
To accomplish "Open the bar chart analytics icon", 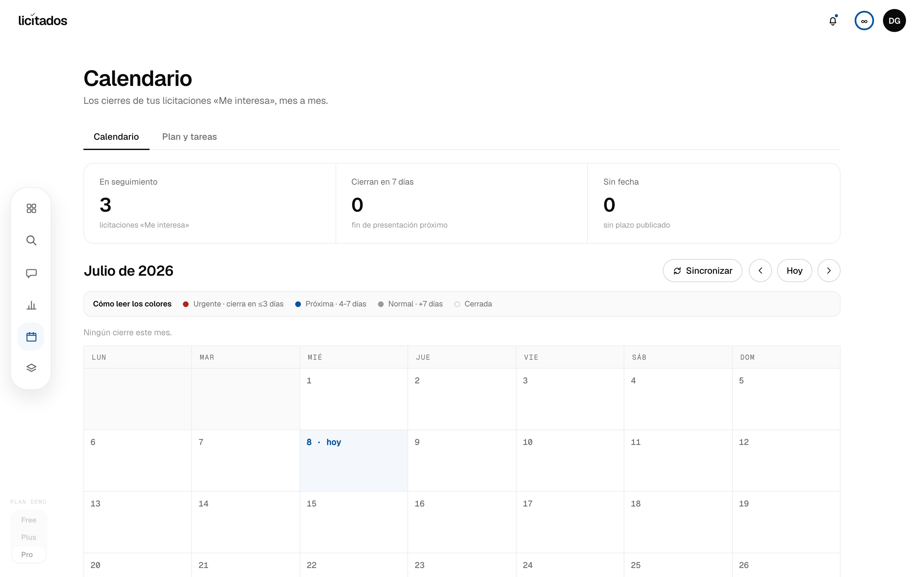I will pos(31,305).
